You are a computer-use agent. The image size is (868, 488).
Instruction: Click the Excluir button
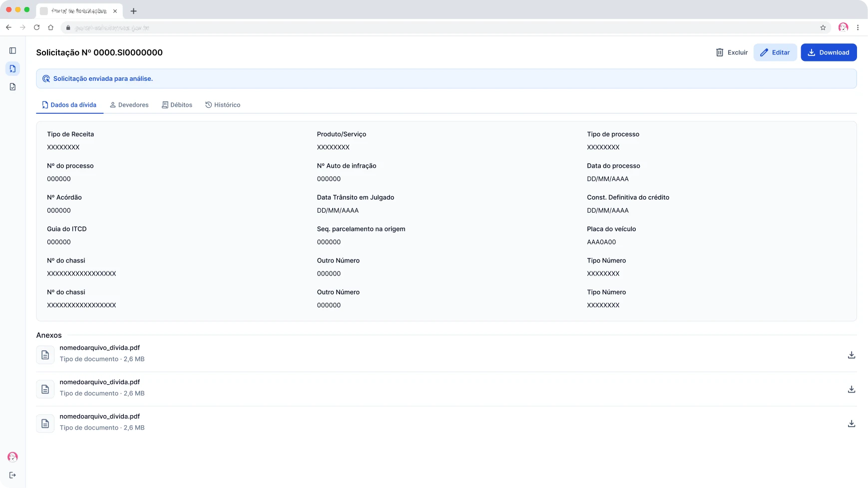coord(732,52)
